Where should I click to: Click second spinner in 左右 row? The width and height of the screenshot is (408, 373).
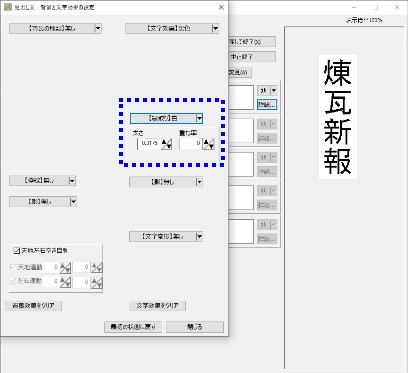97,282
